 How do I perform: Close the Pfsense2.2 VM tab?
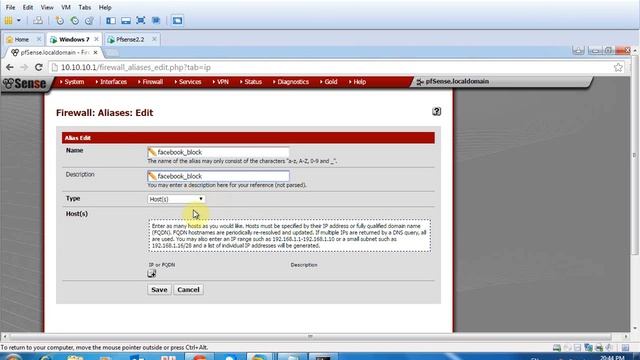154,39
